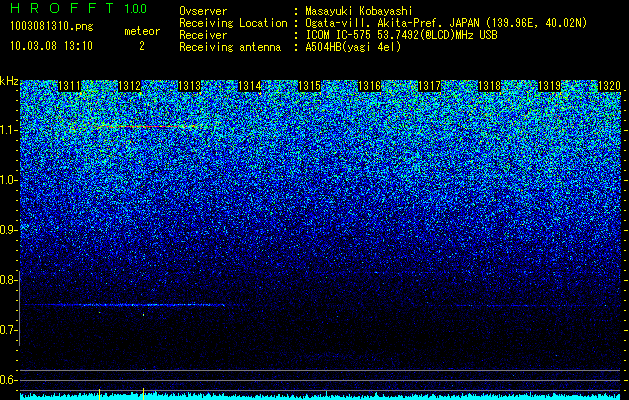Click the Ovserver field label
This screenshot has width=629, height=400.
[x=203, y=11]
